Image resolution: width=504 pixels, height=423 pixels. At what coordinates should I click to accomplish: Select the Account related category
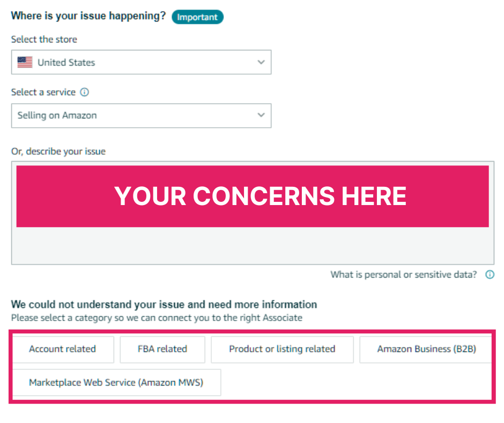pos(63,349)
